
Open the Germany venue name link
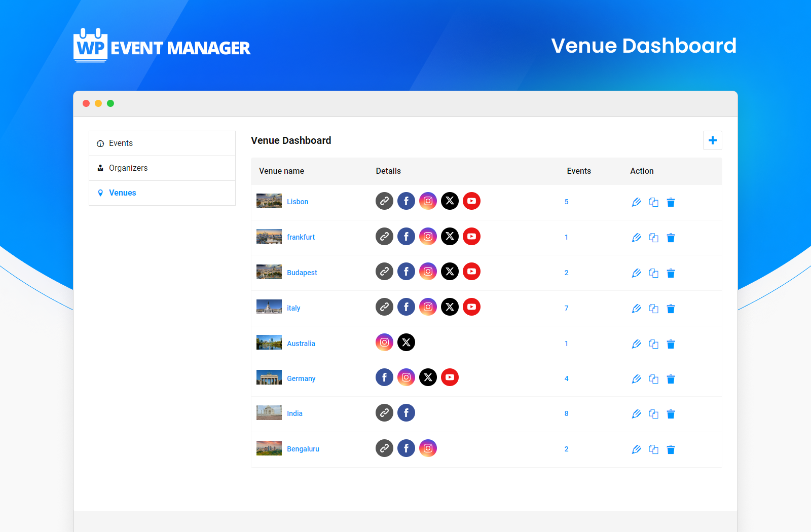click(301, 378)
